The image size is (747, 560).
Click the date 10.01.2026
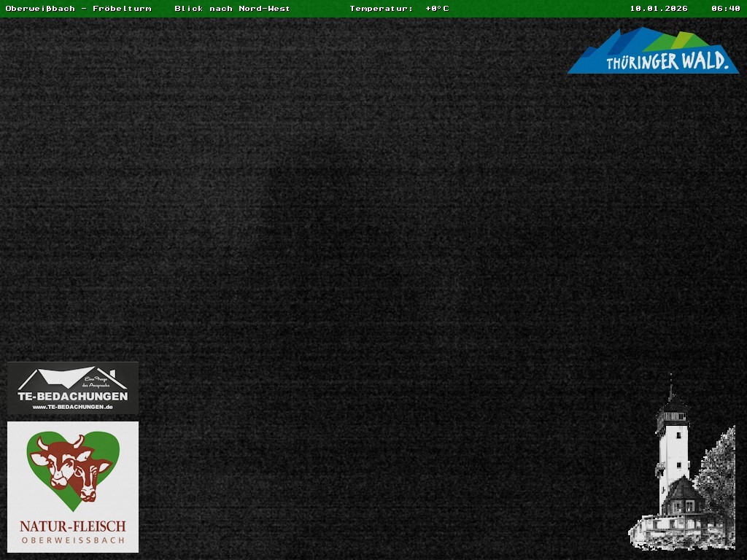click(659, 9)
